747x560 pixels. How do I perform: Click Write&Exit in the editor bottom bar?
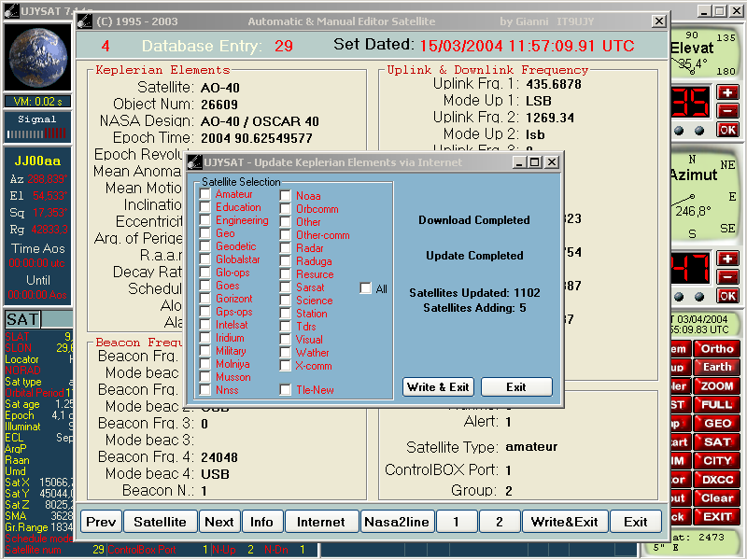click(x=565, y=522)
